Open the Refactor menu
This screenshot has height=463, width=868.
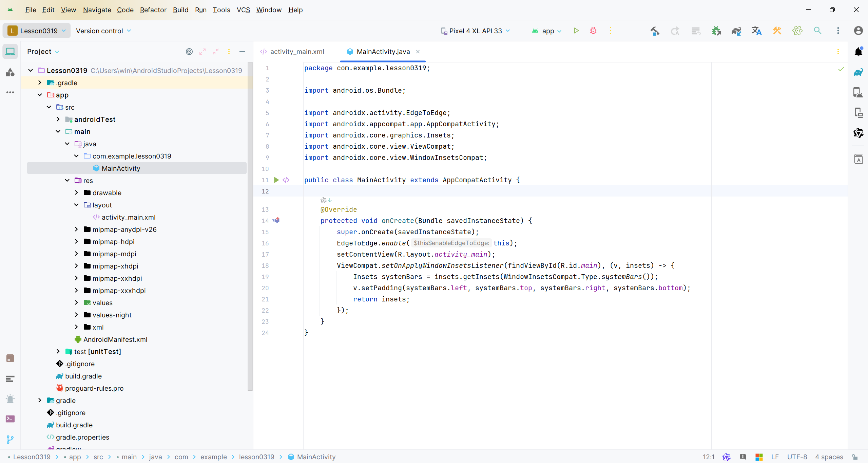coord(153,10)
